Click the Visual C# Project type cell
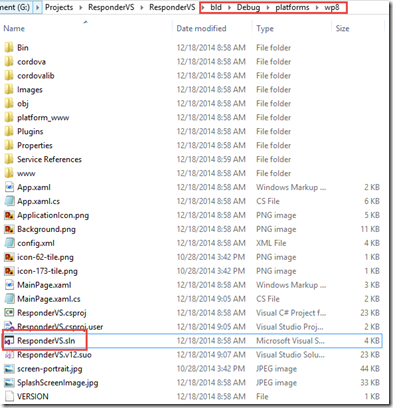The height and width of the screenshot is (408, 393). point(291,313)
